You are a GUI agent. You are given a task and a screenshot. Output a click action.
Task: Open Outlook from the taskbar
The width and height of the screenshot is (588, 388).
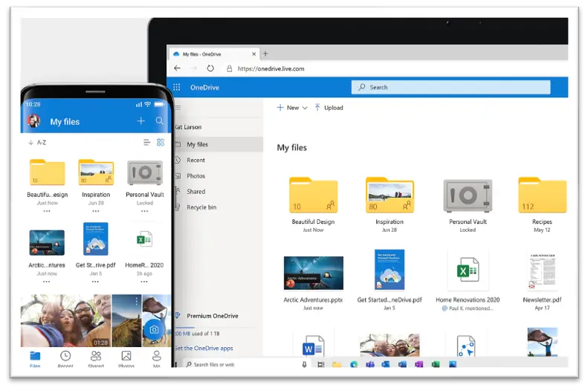click(x=386, y=364)
